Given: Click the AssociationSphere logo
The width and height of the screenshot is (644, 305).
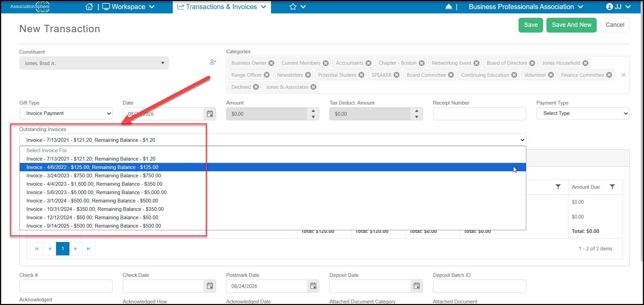Looking at the screenshot, I should point(30,7).
